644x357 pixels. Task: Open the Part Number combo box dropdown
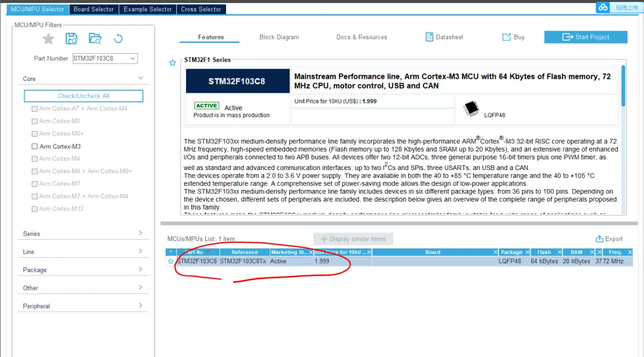tap(133, 58)
